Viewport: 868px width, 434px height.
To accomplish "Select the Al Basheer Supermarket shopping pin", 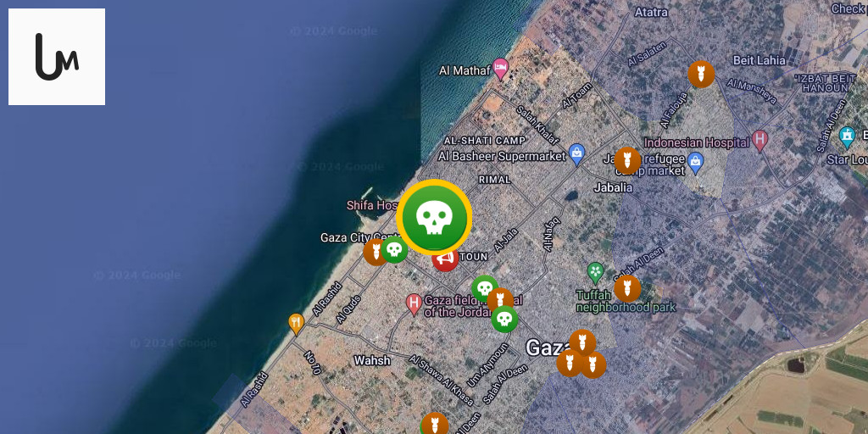I will coord(576,154).
